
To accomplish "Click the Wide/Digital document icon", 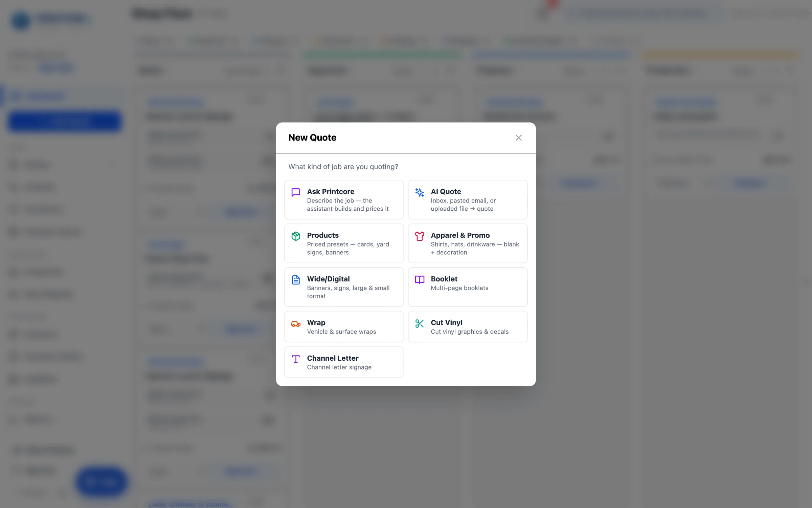I will click(x=296, y=280).
